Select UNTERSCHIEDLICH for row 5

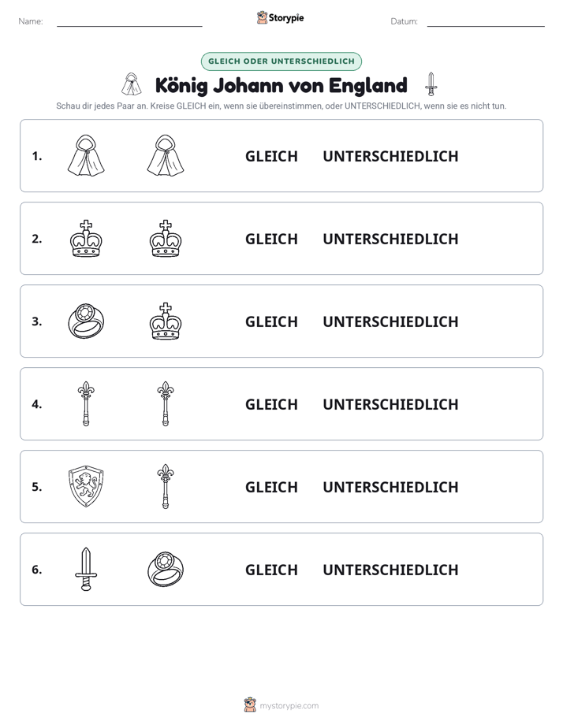390,487
